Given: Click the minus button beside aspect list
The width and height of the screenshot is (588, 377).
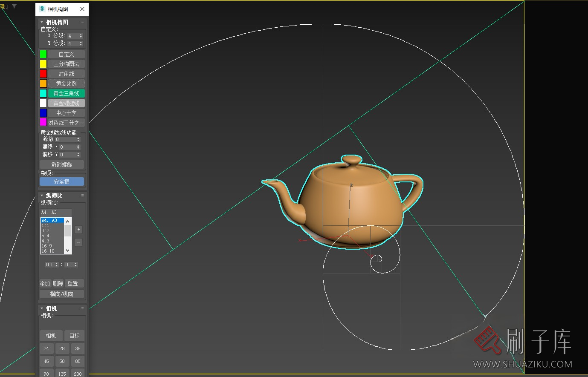Looking at the screenshot, I should pos(78,242).
